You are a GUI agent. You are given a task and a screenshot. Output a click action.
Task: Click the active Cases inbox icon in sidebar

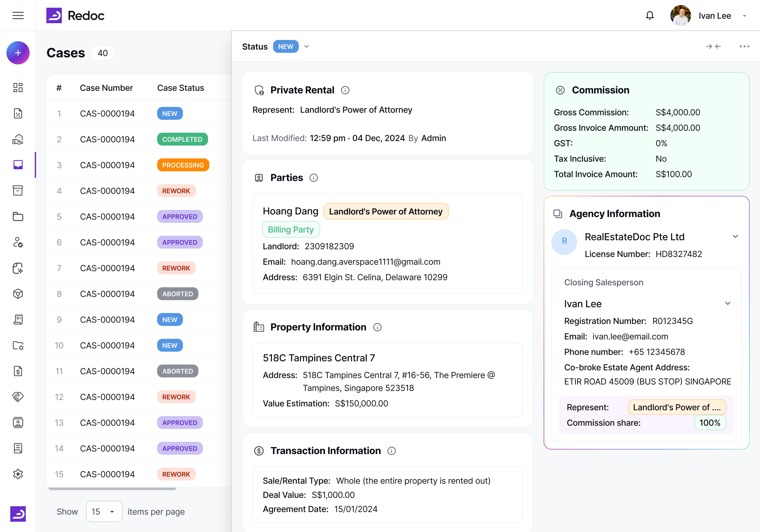pyautogui.click(x=18, y=165)
